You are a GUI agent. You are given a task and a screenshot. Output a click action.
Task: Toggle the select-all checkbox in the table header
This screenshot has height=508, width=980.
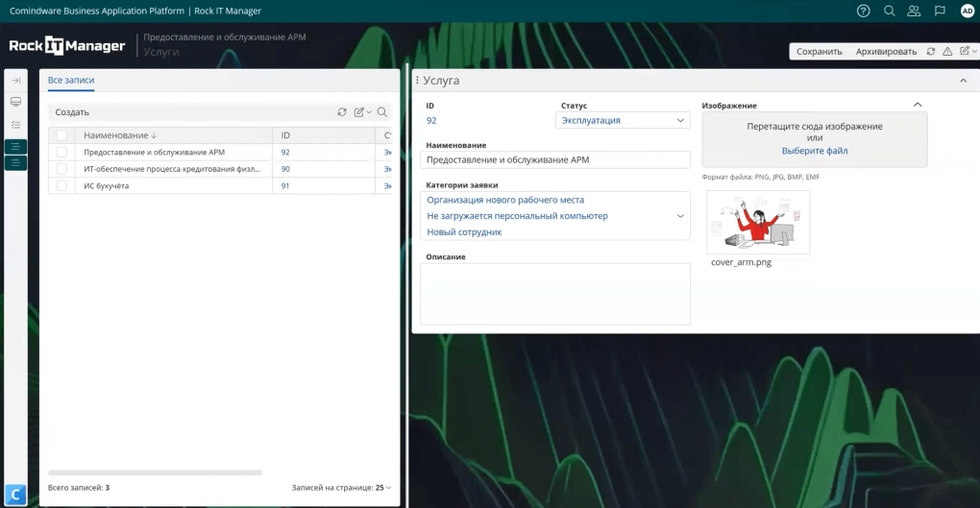(x=62, y=135)
